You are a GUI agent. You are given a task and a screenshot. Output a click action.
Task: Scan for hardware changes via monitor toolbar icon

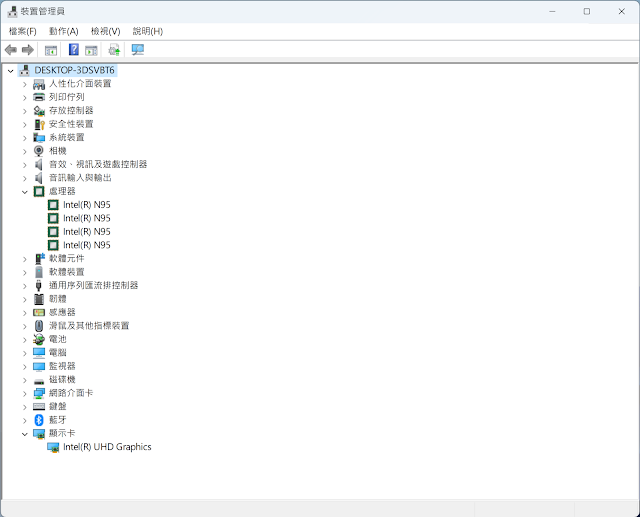(x=138, y=50)
